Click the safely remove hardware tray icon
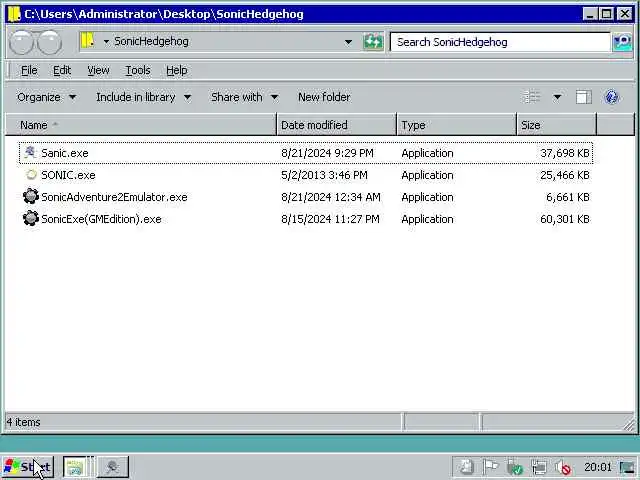 514,467
